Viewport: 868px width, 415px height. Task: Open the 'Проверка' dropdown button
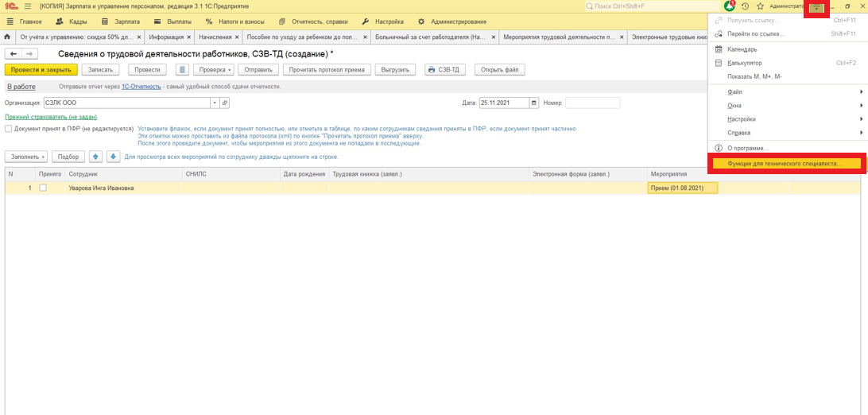[x=214, y=70]
